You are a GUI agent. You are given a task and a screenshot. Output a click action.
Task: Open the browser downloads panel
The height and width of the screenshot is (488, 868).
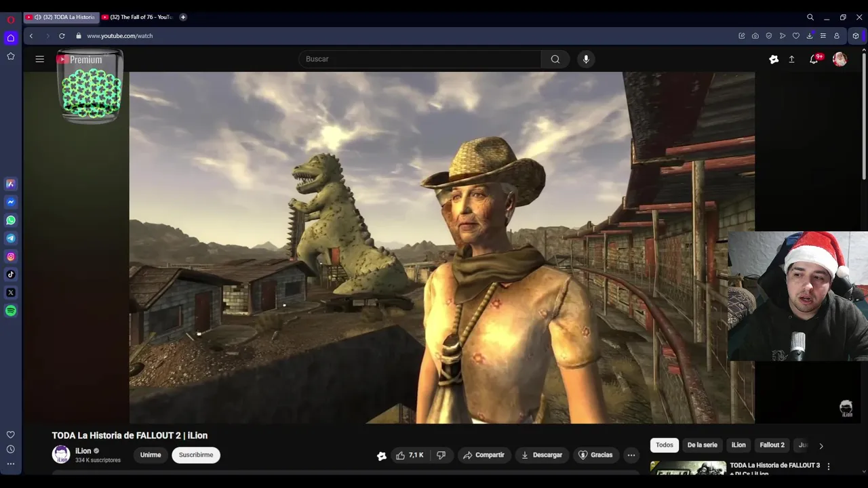(x=810, y=36)
